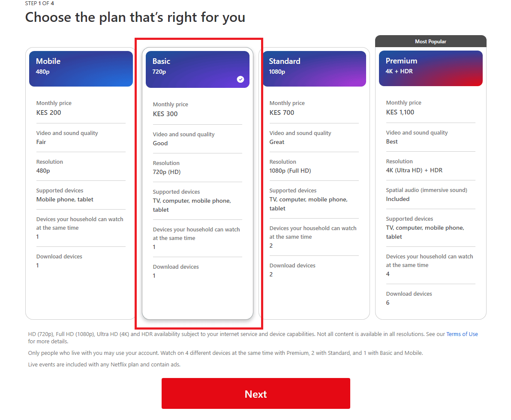Click 1080p (Full HD) resolution text
Image resolution: width=511 pixels, height=420 pixels.
pos(290,171)
